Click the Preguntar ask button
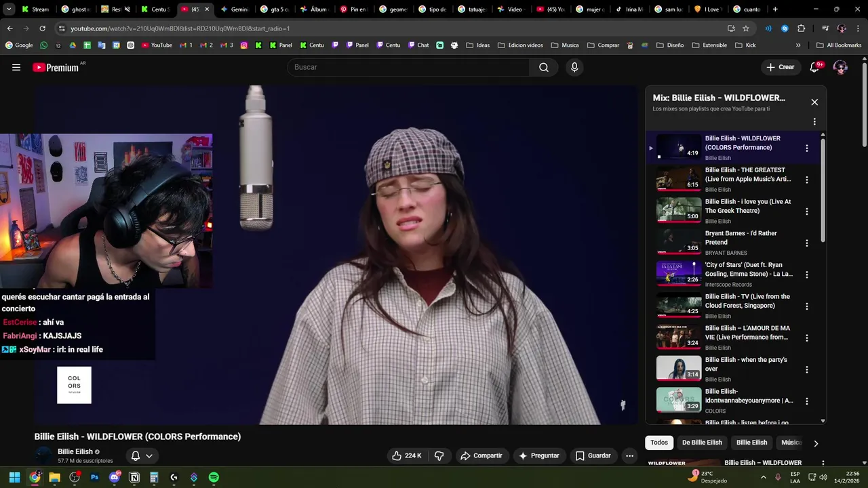868x488 pixels. click(539, 455)
